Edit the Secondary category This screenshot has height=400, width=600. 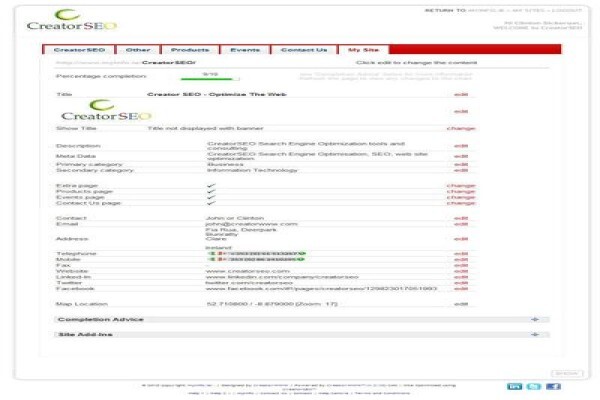461,170
